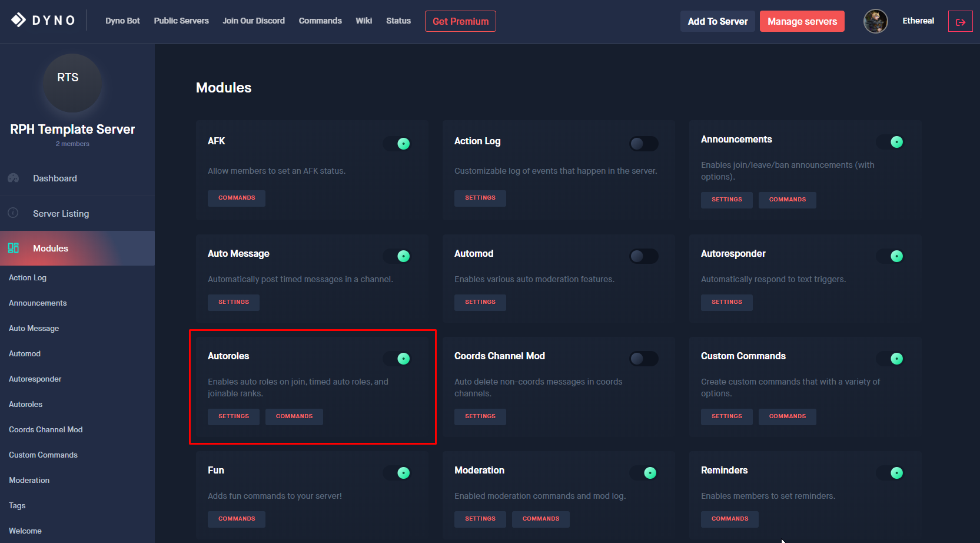Image resolution: width=980 pixels, height=543 pixels.
Task: Open Tags sidebar item
Action: [x=17, y=505]
